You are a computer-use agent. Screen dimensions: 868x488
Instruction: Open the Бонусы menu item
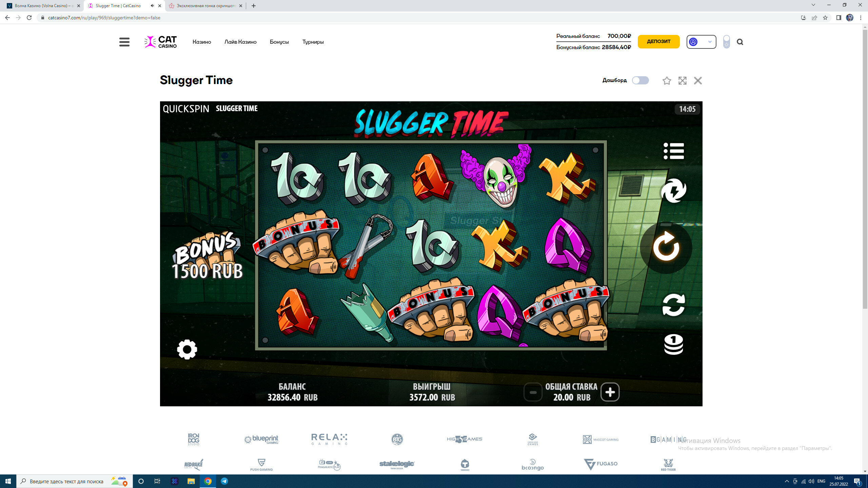279,42
